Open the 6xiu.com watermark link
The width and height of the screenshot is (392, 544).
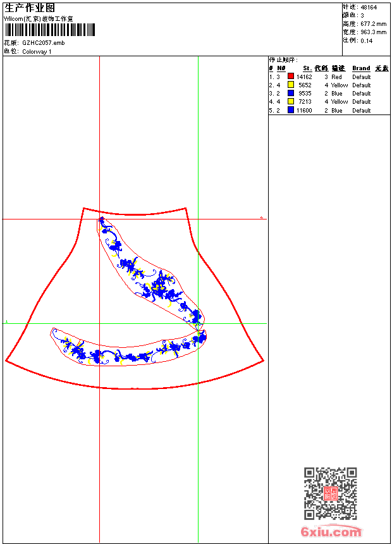pos(331,531)
